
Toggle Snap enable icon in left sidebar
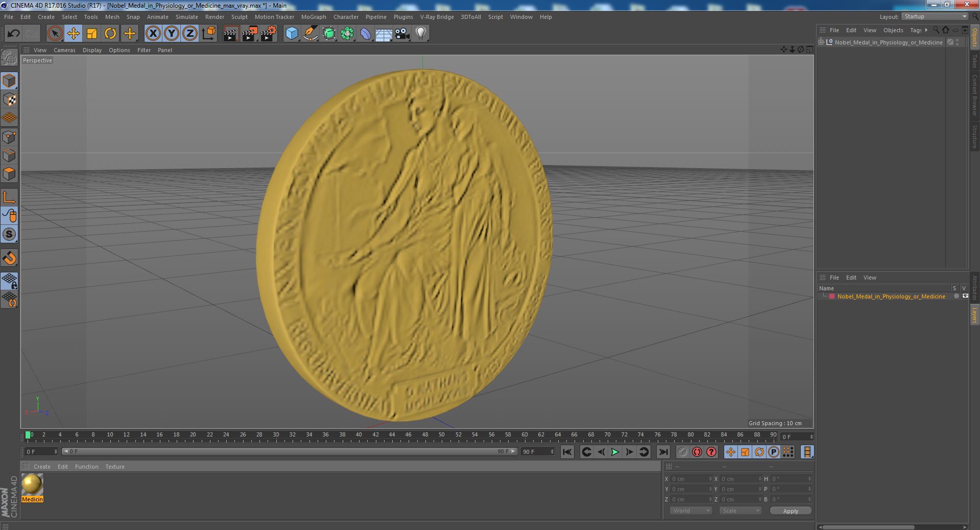coord(9,234)
